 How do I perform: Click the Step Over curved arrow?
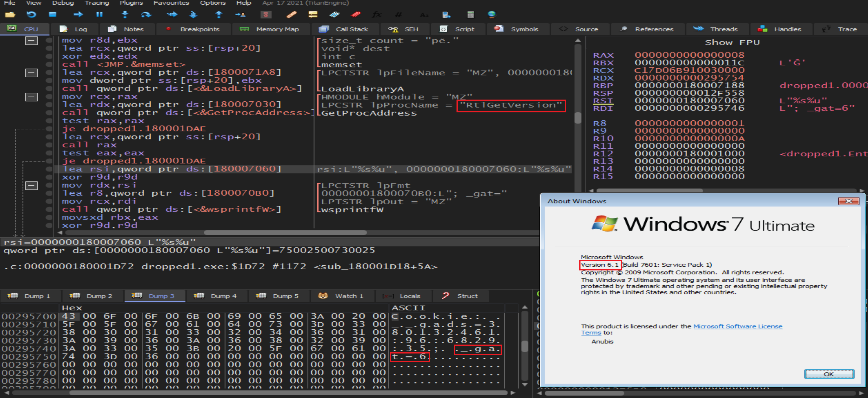(x=146, y=14)
